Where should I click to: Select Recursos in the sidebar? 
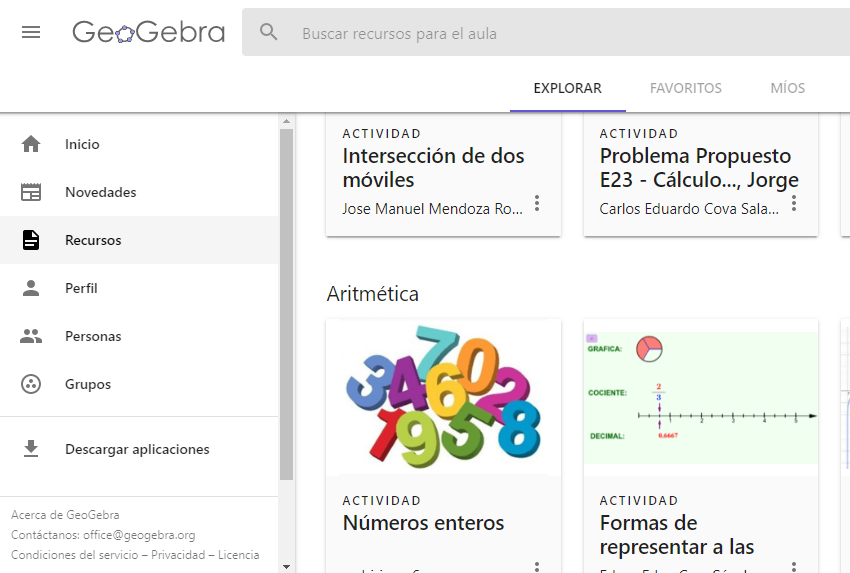tap(139, 240)
